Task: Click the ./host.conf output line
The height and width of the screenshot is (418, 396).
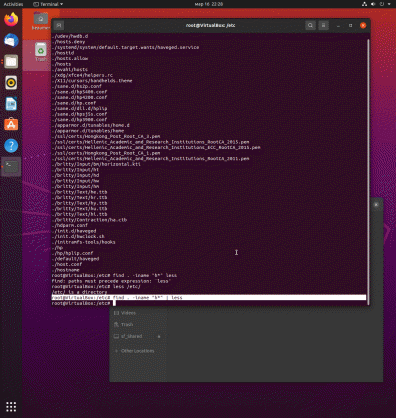Action: click(x=68, y=264)
